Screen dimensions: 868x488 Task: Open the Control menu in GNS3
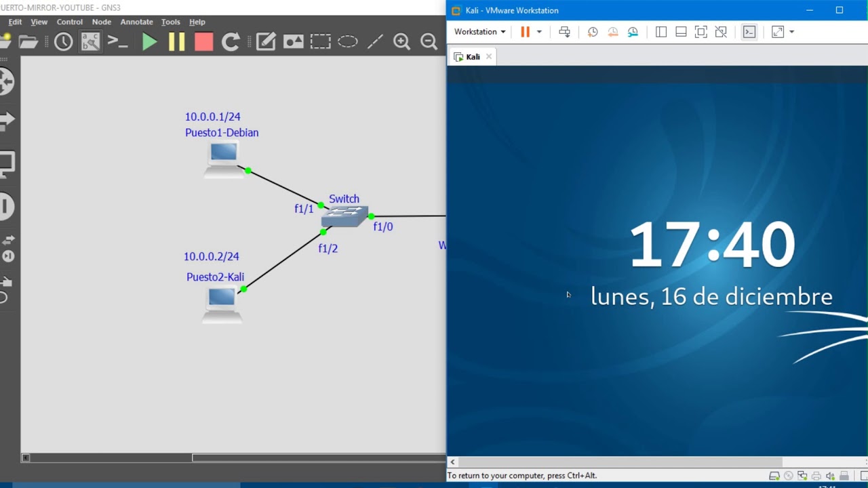[70, 22]
